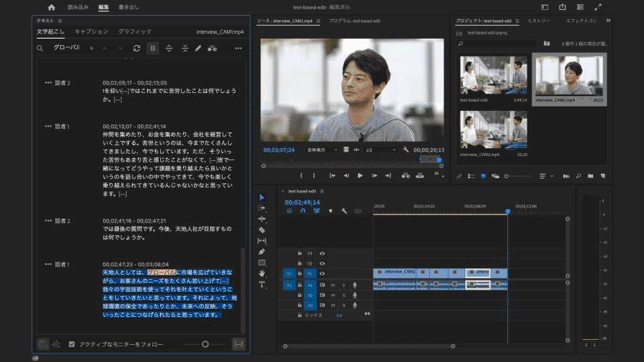Go to the Home screen icon

pos(52,7)
